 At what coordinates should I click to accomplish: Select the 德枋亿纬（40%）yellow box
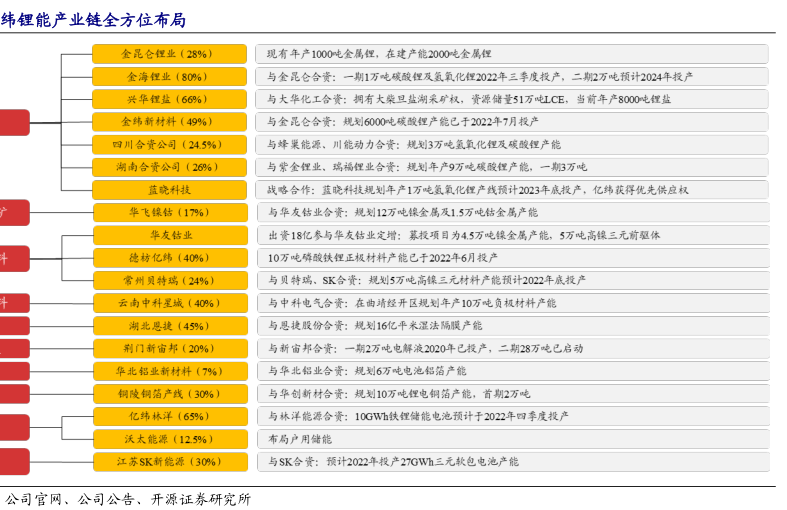coord(169,257)
